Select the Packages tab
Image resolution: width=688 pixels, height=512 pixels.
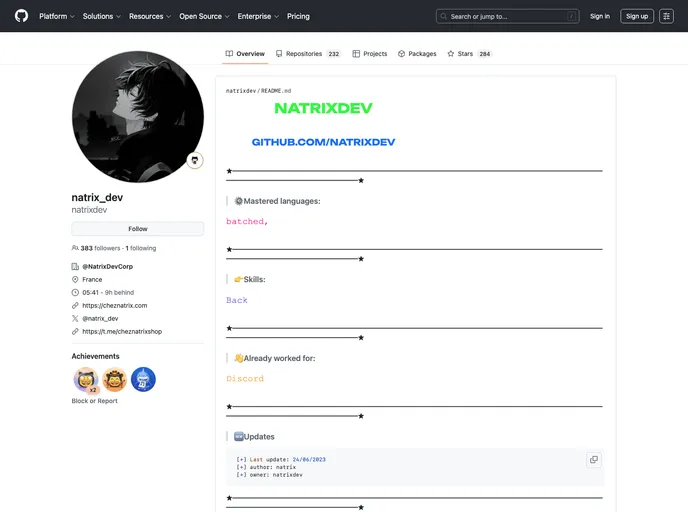point(417,54)
